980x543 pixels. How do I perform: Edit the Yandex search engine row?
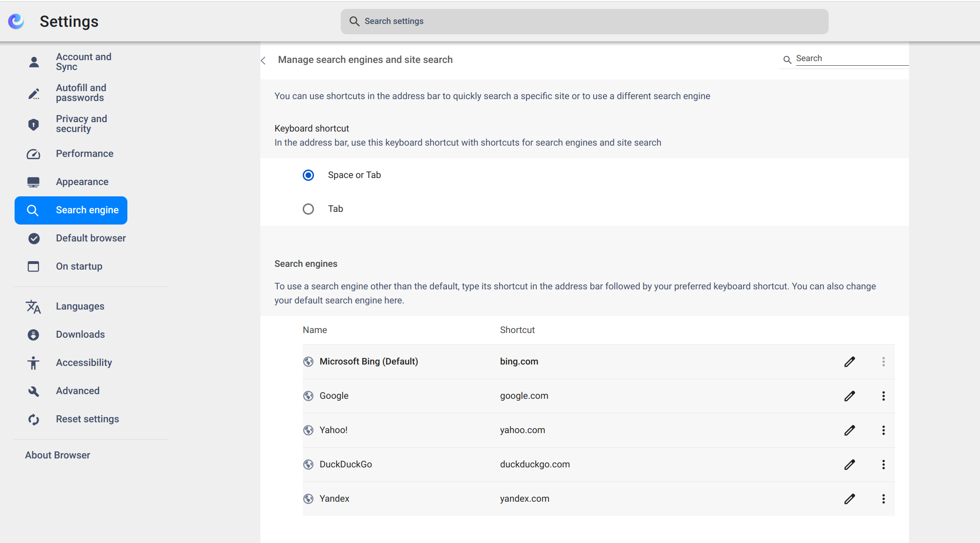tap(849, 499)
